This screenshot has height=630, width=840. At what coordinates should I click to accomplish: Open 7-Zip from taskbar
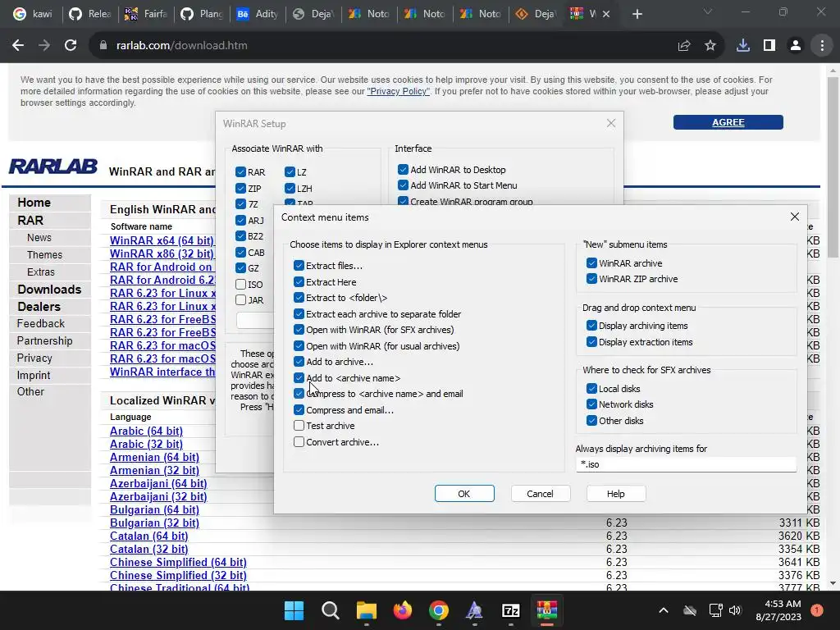tap(511, 610)
